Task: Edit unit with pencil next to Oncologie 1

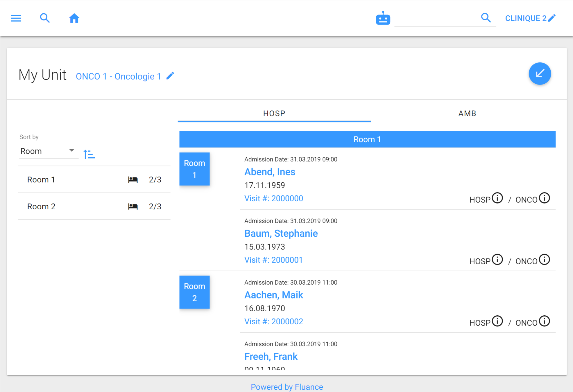Action: pos(170,76)
